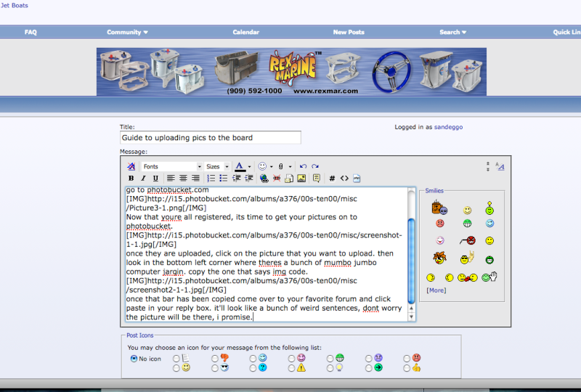The height and width of the screenshot is (392, 581).
Task: Increase the indent
Action: (249, 179)
